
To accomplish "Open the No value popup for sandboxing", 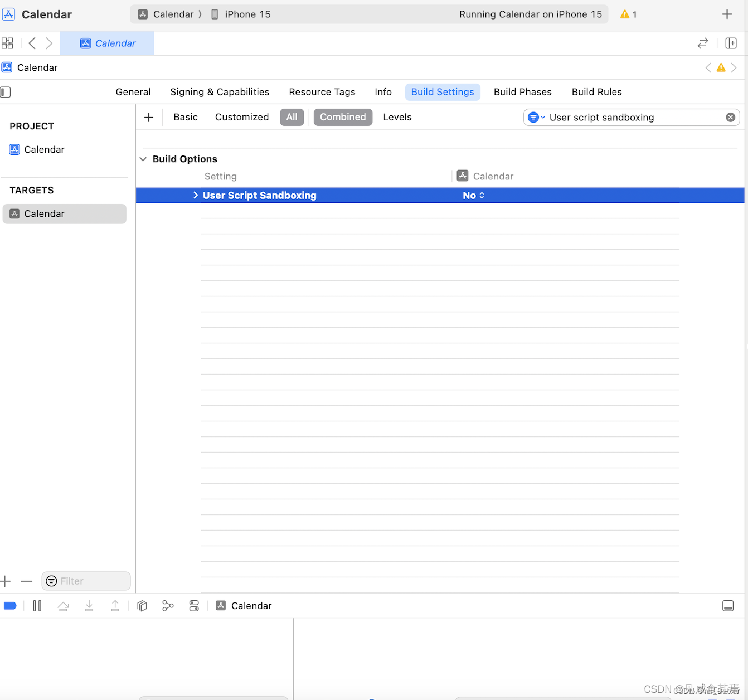I will 474,195.
